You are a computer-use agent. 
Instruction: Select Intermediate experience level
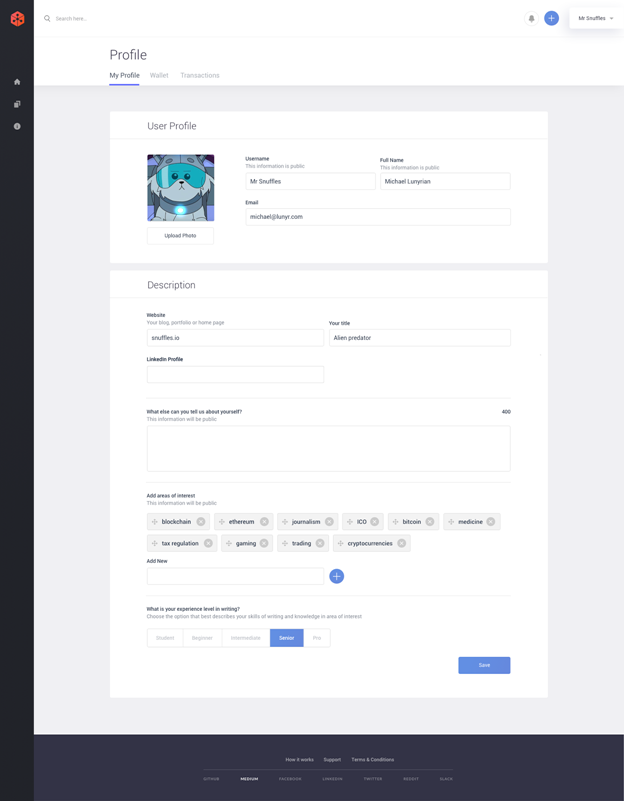click(246, 638)
